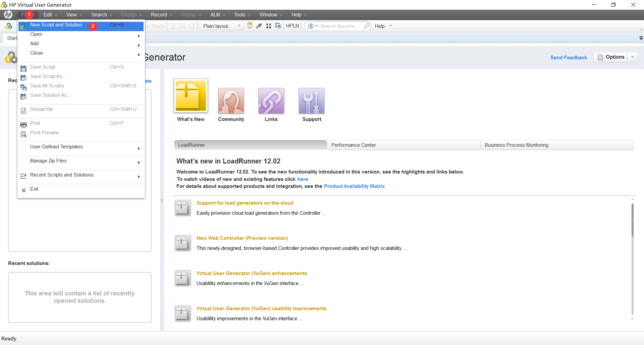Click box icon beside New Web Controller
The height and width of the screenshot is (345, 644).
coord(183,243)
